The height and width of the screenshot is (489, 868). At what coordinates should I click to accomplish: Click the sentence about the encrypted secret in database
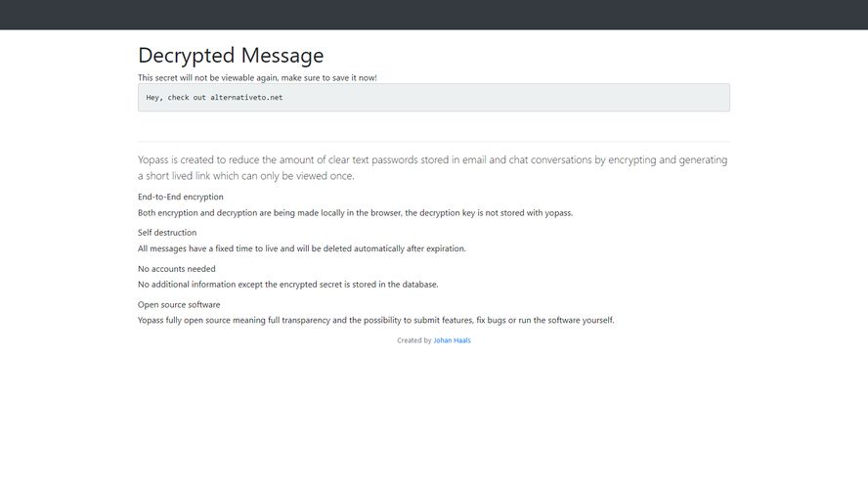pyautogui.click(x=288, y=285)
